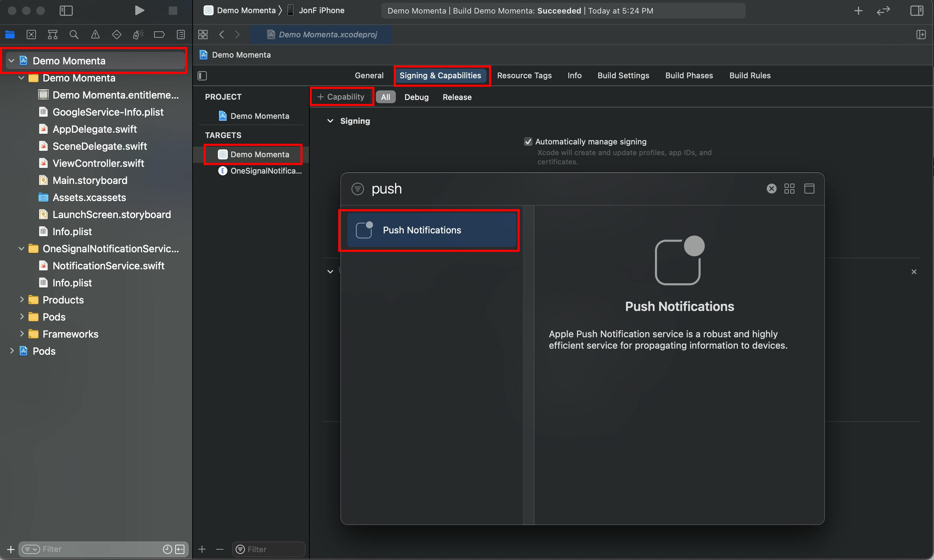This screenshot has width=934, height=560.
Task: Hide the left navigator sidebar
Action: pos(66,11)
